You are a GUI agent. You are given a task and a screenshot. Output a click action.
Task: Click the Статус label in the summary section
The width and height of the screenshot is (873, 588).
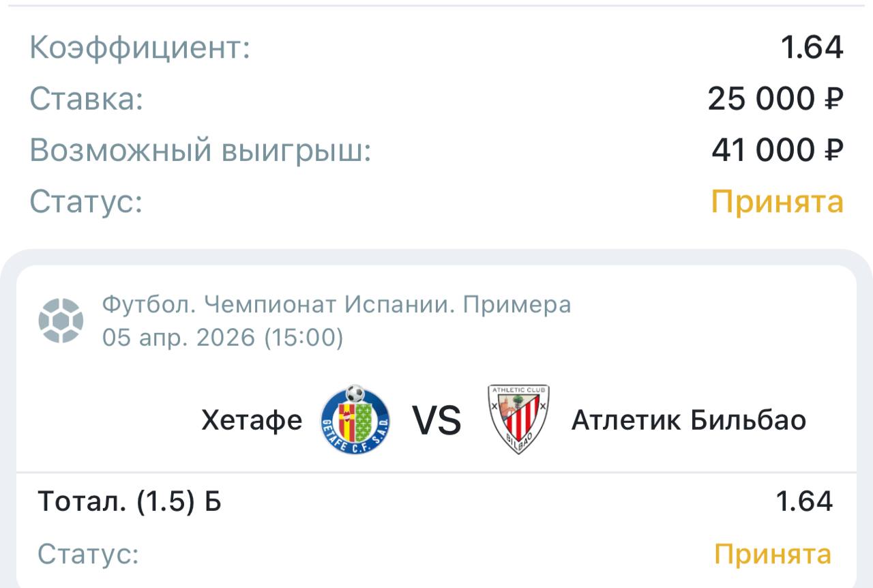coord(86,202)
